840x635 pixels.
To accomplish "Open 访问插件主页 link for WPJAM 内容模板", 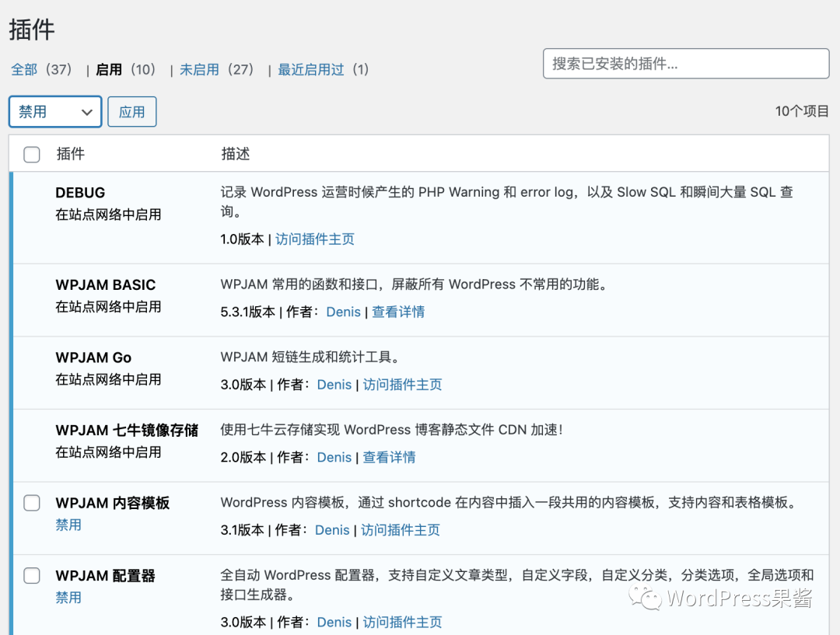I will coord(401,531).
